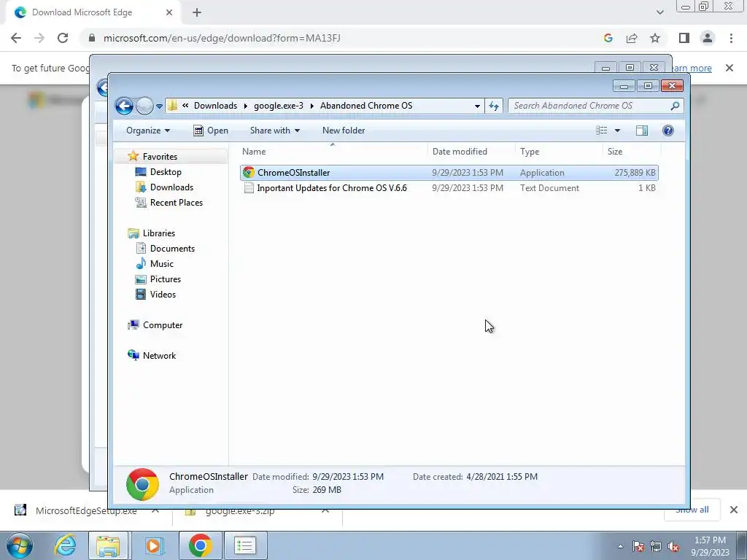Click Show all downloads button

point(692,510)
